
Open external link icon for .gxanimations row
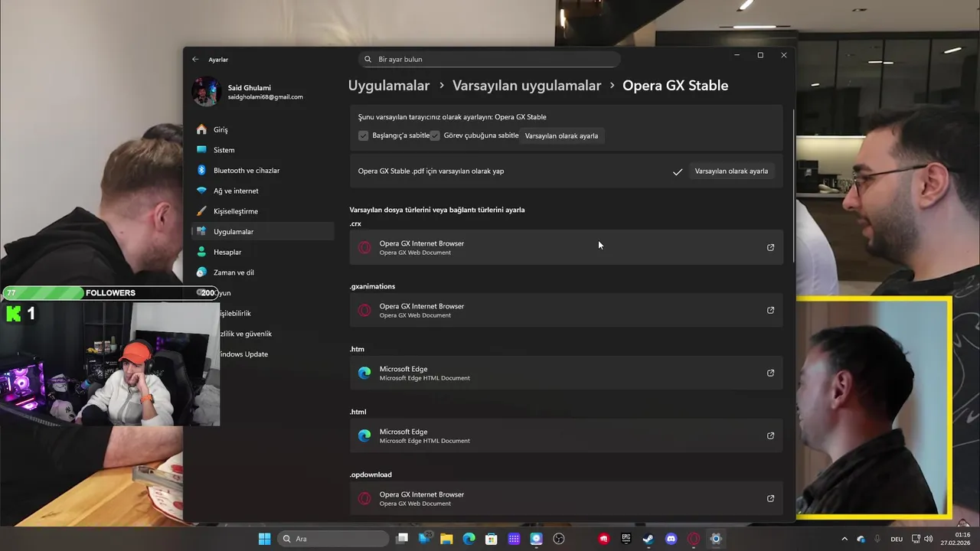(770, 310)
